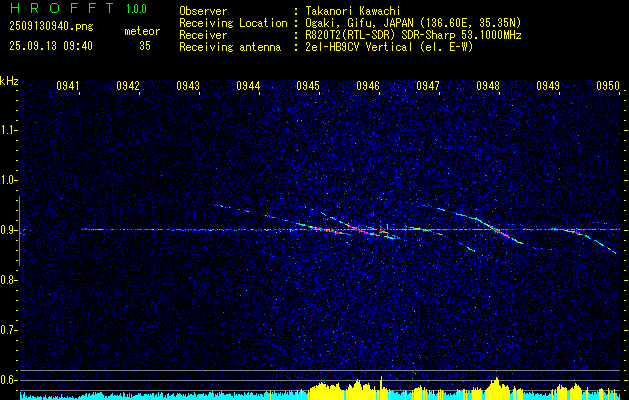Click the 0945 time marker

tap(308, 85)
